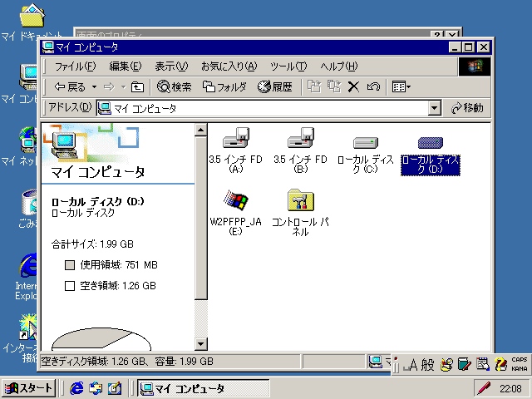This screenshot has width=532, height=399.
Task: Click the help ? button in 画面のプロパティ window
Action: (x=437, y=34)
